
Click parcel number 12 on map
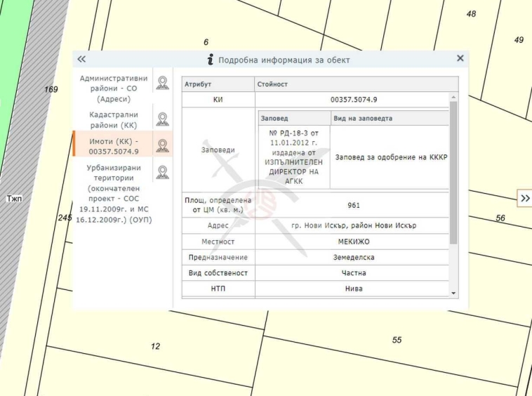click(155, 346)
